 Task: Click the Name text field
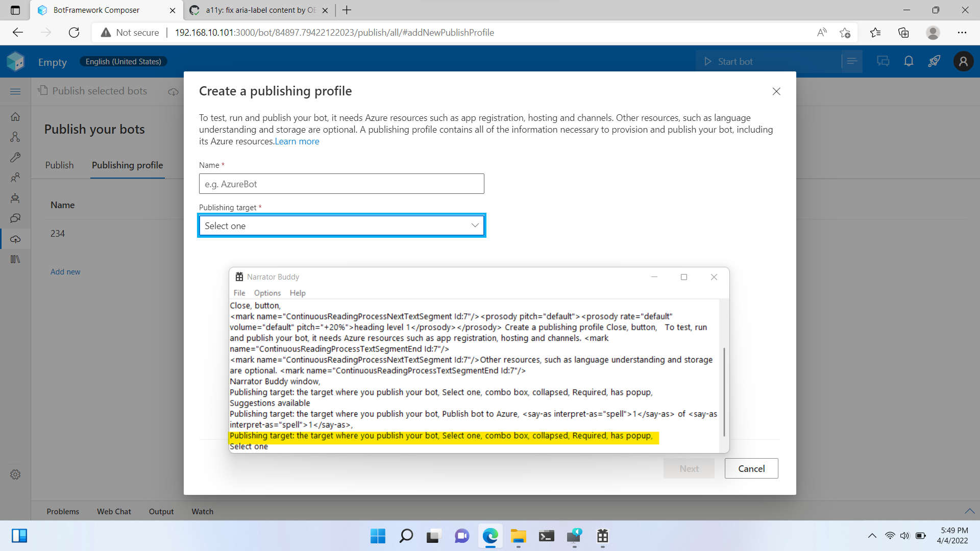click(x=341, y=184)
